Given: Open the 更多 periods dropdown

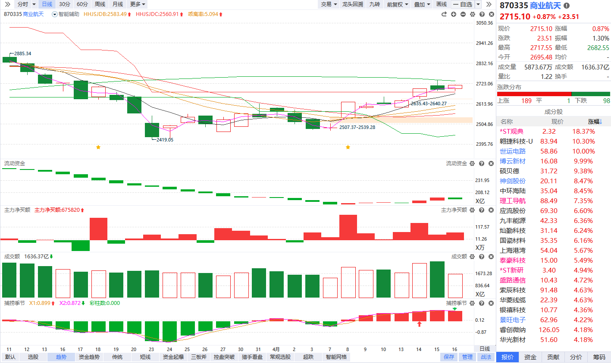Looking at the screenshot, I should click(138, 4).
